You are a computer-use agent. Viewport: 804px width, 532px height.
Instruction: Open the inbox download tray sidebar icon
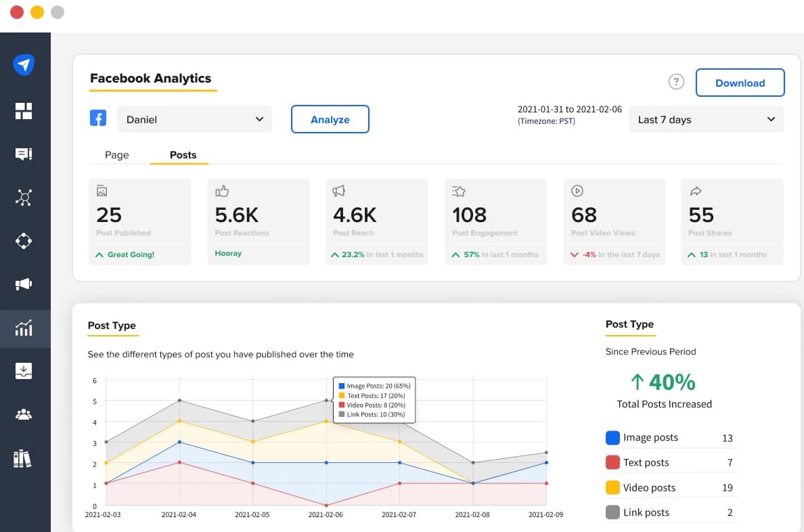[24, 371]
